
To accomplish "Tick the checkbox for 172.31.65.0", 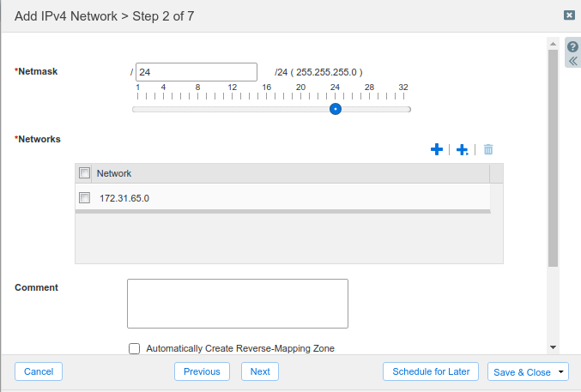I will click(x=85, y=198).
